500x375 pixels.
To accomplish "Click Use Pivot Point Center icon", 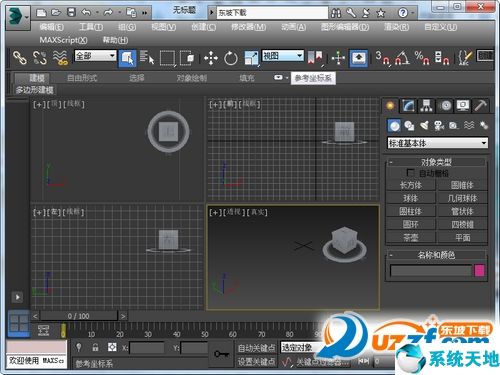I will [315, 58].
